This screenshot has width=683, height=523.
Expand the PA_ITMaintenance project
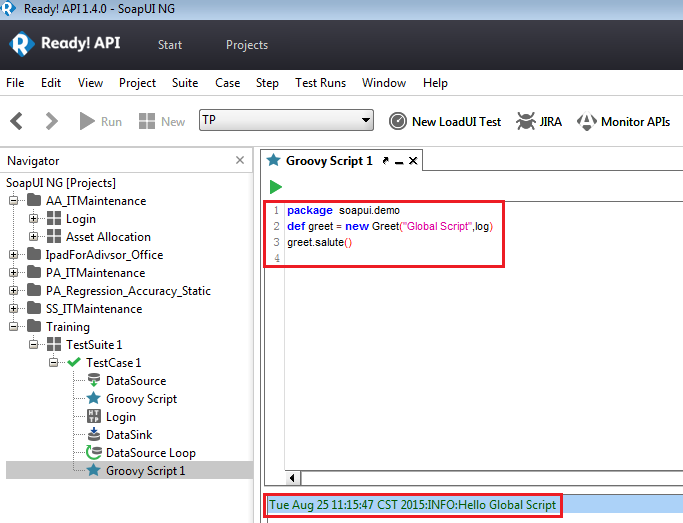[x=14, y=272]
